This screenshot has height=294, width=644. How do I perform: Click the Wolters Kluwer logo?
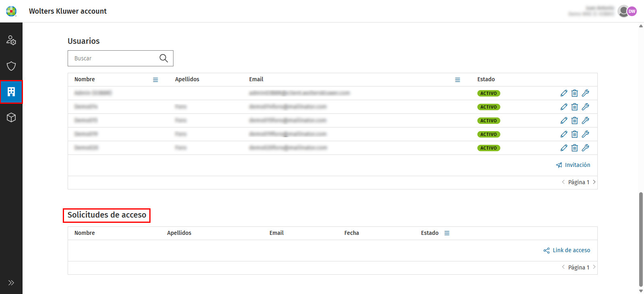(x=11, y=11)
